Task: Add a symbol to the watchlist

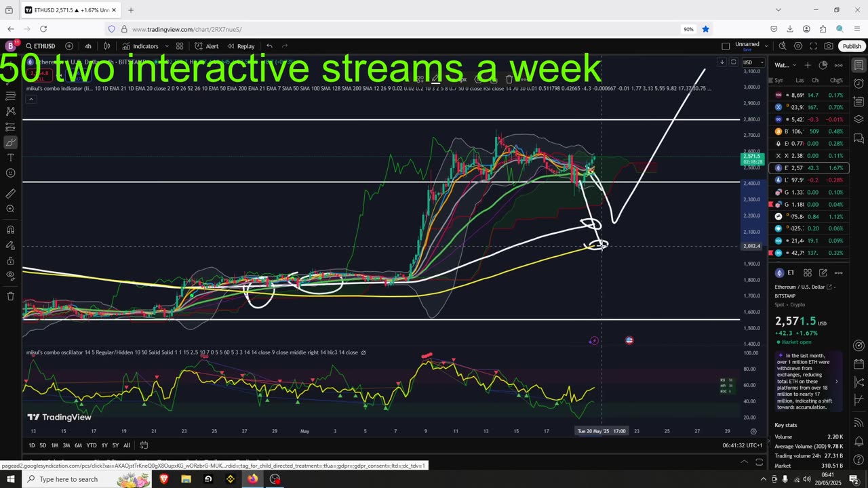Action: click(808, 65)
